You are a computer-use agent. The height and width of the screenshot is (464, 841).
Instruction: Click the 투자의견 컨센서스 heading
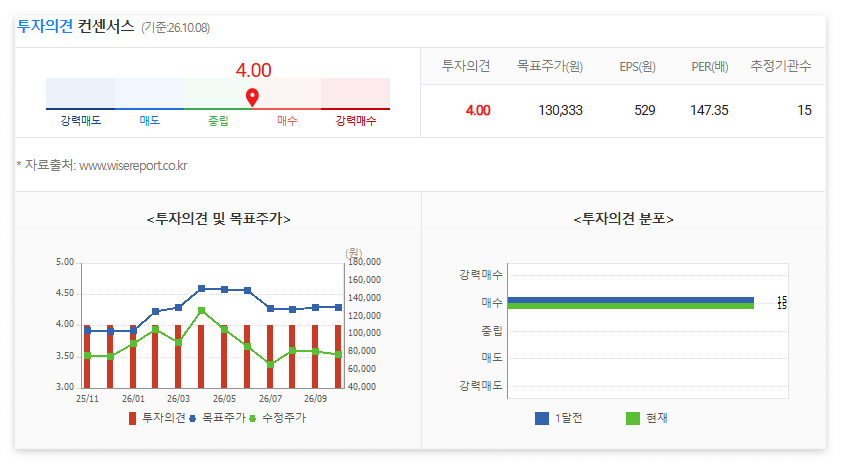coord(76,26)
